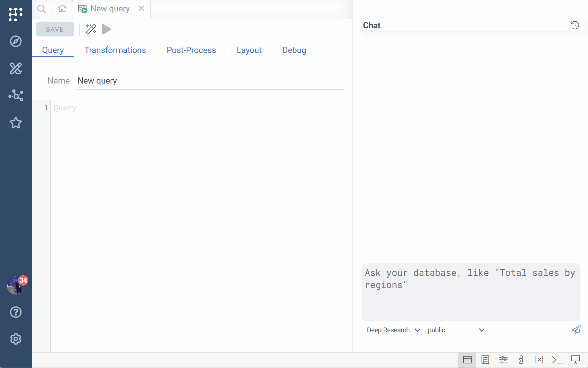This screenshot has width=588, height=368.
Task: Click the Datagrok logo in the sidebar
Action: click(15, 14)
